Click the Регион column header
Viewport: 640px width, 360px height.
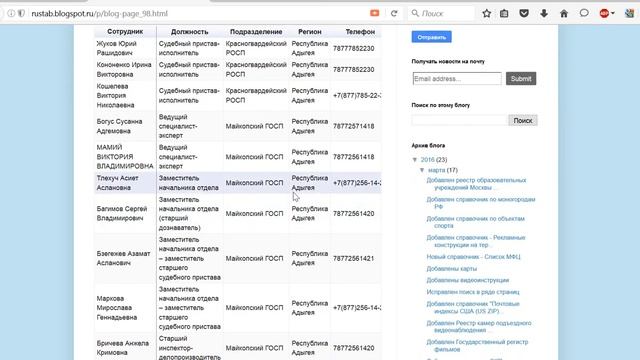click(x=309, y=31)
